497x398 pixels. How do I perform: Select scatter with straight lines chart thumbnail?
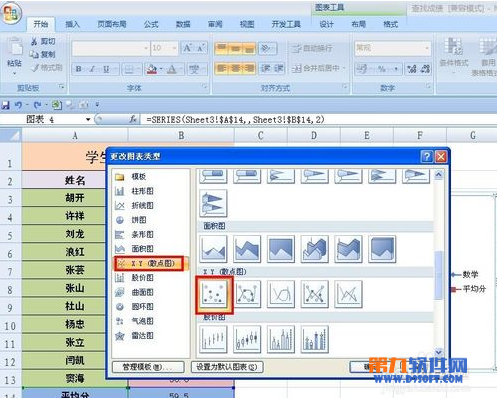[x=348, y=294]
